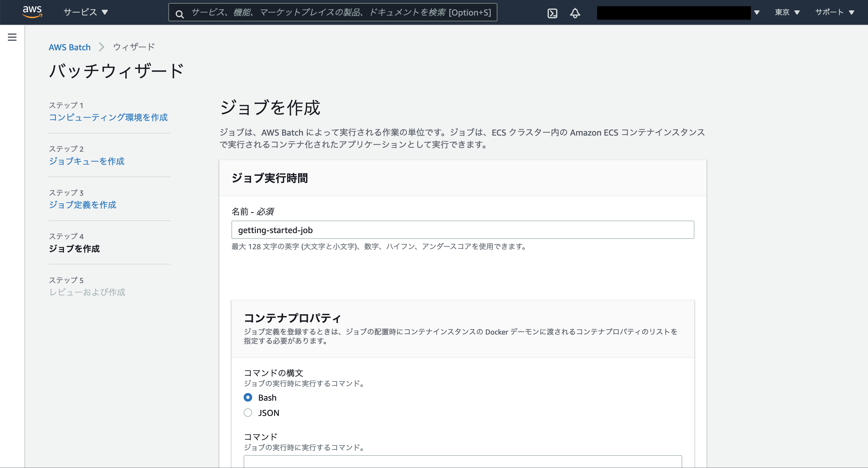Select current step ジョブを作成 in sidebar
The height and width of the screenshot is (468, 868).
point(74,249)
